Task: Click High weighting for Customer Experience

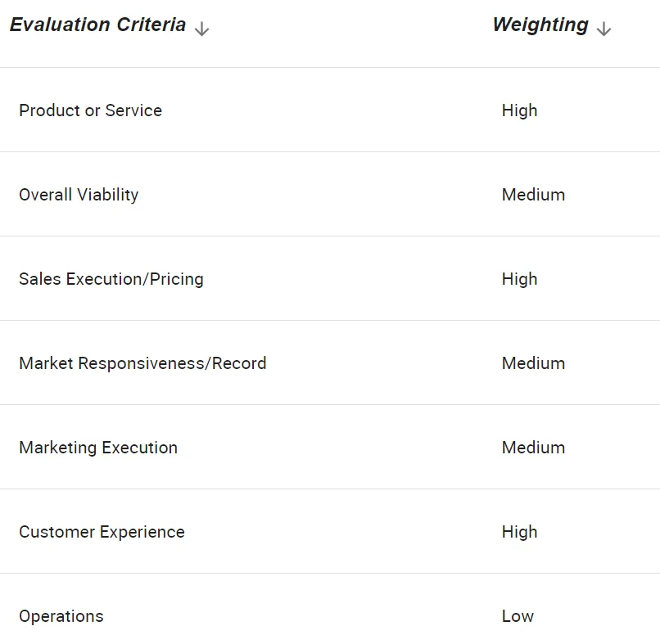Action: [519, 532]
